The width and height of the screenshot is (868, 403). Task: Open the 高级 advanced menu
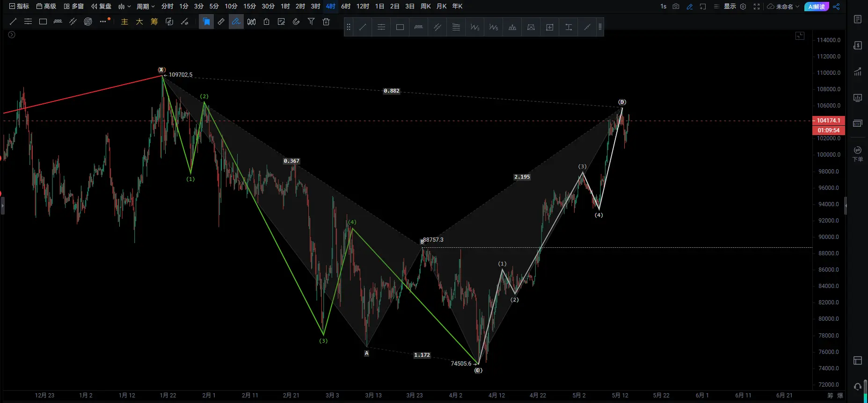46,6
